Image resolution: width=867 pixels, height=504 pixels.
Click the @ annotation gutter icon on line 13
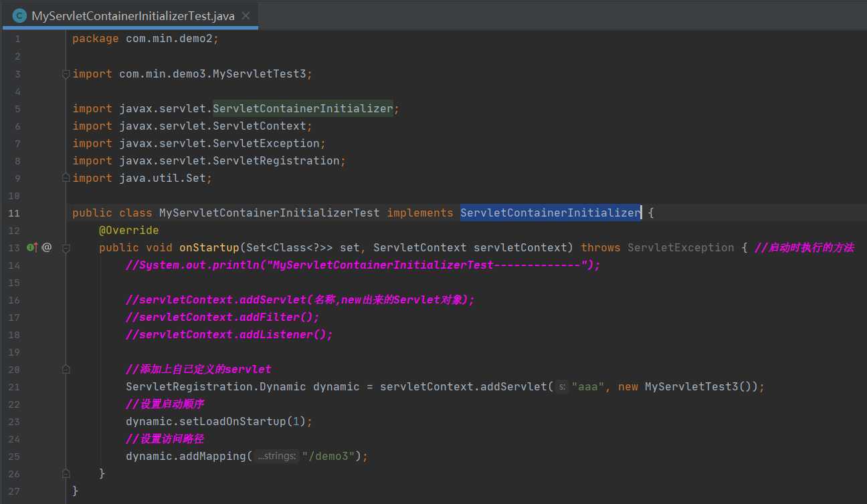tap(46, 247)
